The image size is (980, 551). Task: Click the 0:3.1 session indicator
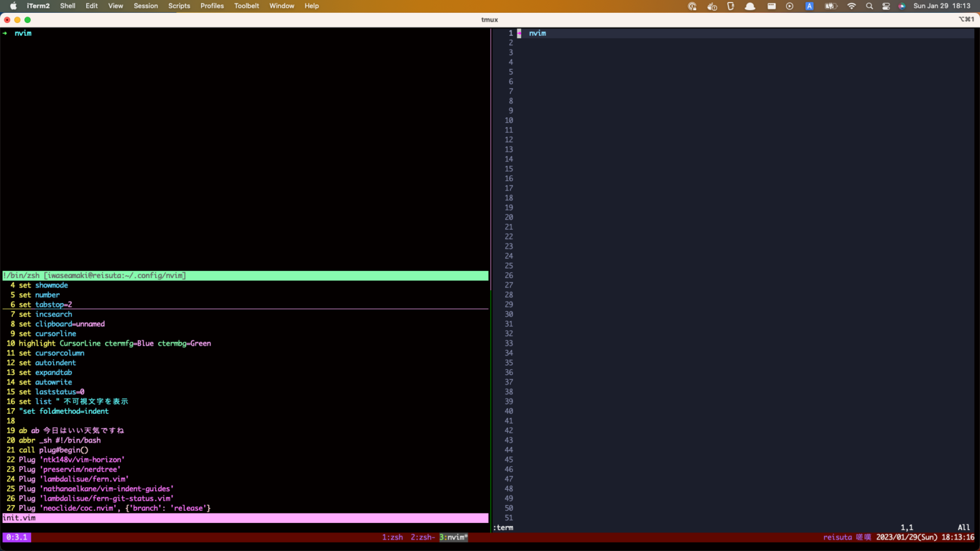[16, 537]
